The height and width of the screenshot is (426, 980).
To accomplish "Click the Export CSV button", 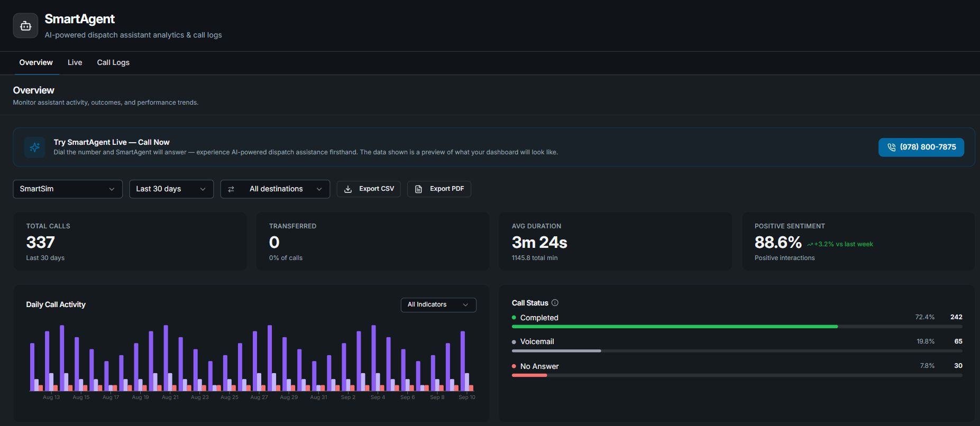I will 369,189.
